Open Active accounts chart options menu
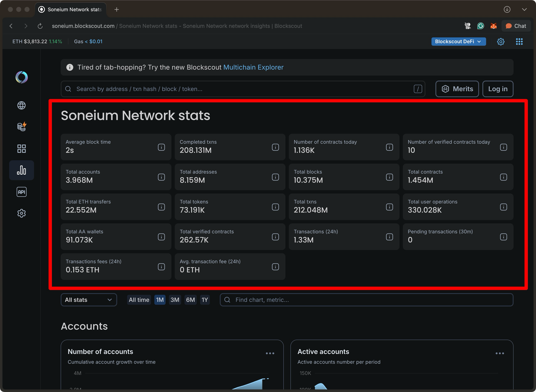This screenshot has width=536, height=392. [x=500, y=353]
